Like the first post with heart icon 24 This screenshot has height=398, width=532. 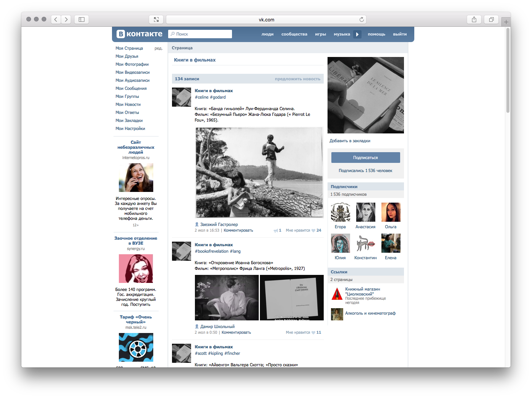313,231
